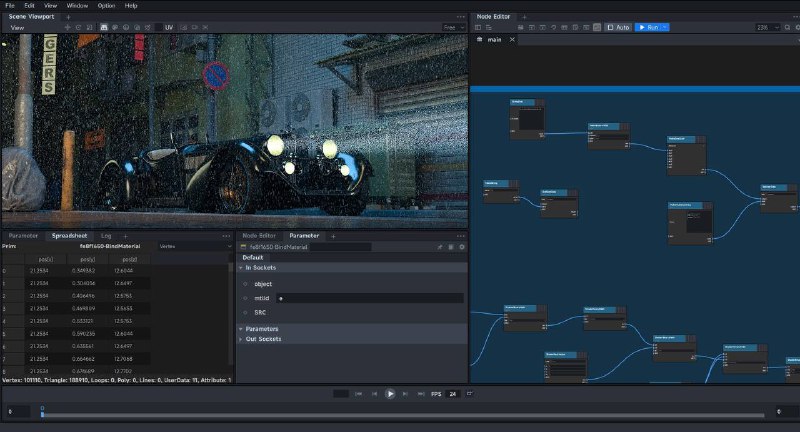This screenshot has height=432, width=800.
Task: Add a tab after bottom Parameter tab
Action: click(333, 236)
